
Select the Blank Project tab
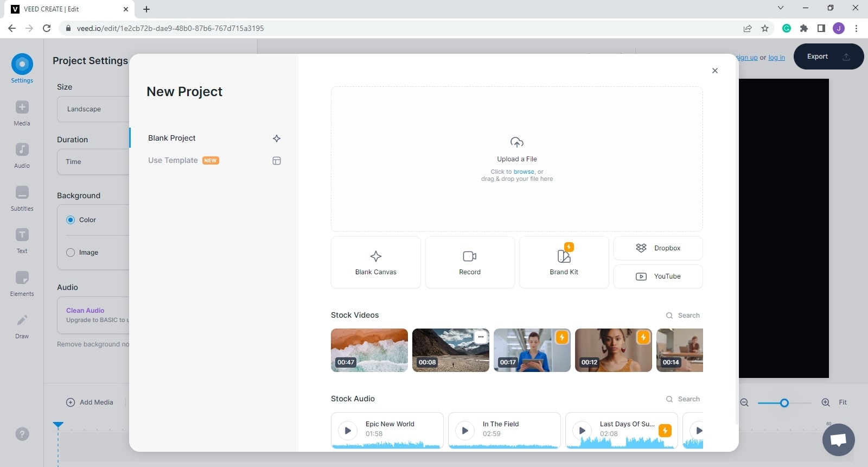point(214,138)
